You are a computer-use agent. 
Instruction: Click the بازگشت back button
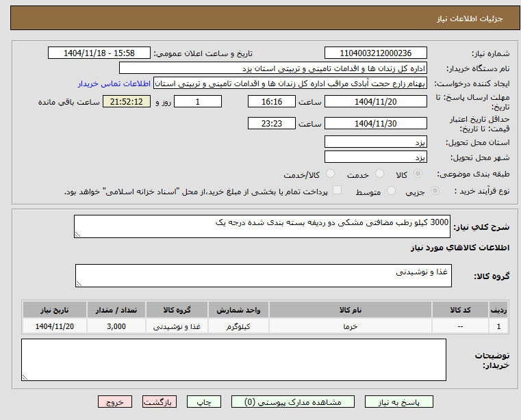point(159,402)
